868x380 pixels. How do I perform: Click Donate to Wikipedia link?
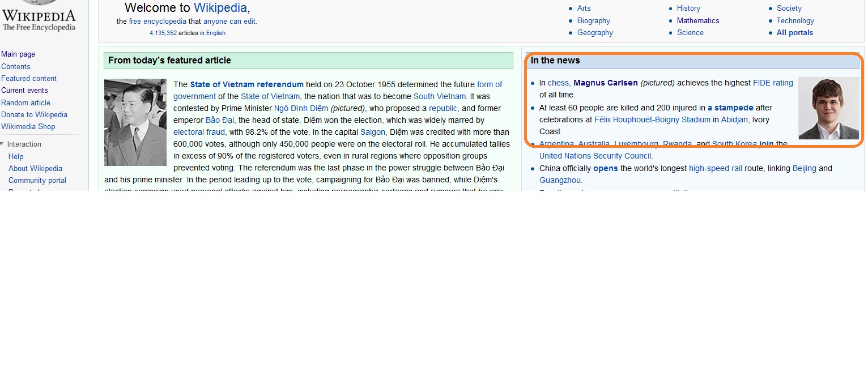pos(34,114)
